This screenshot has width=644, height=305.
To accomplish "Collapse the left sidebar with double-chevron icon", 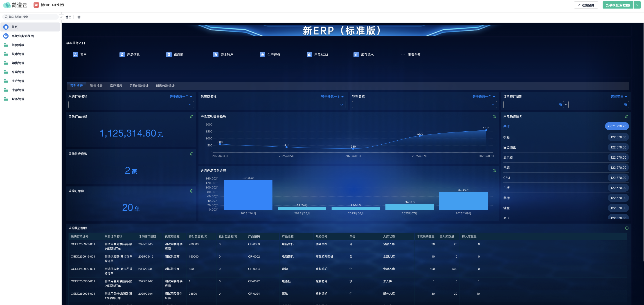I will pos(61,17).
